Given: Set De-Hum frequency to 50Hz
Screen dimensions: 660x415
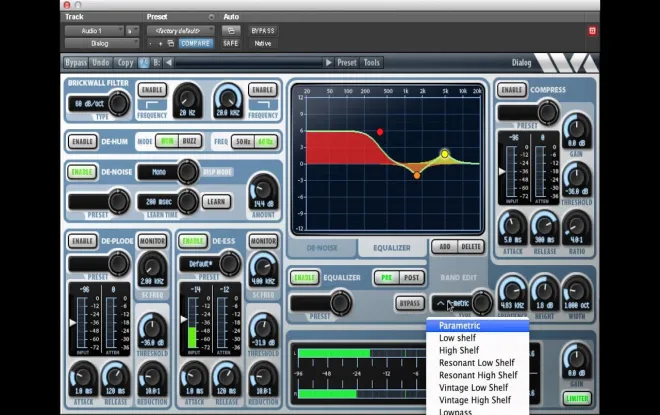Looking at the screenshot, I should point(243,142).
